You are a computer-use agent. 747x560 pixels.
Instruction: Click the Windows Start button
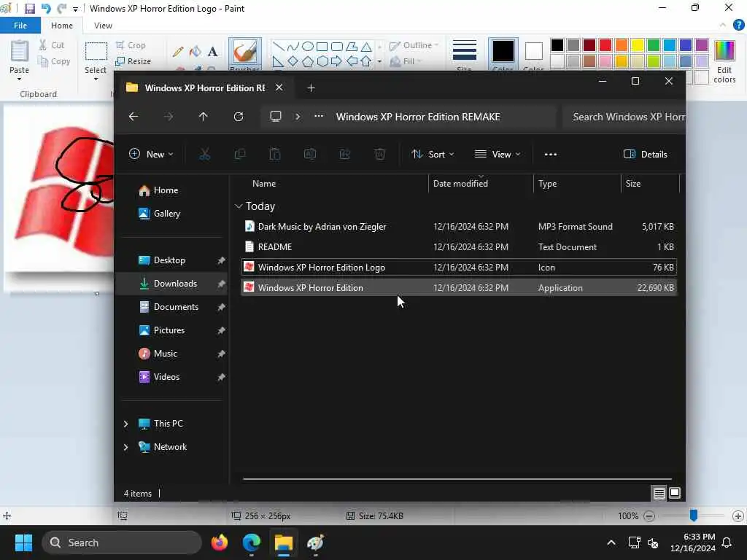(x=23, y=542)
